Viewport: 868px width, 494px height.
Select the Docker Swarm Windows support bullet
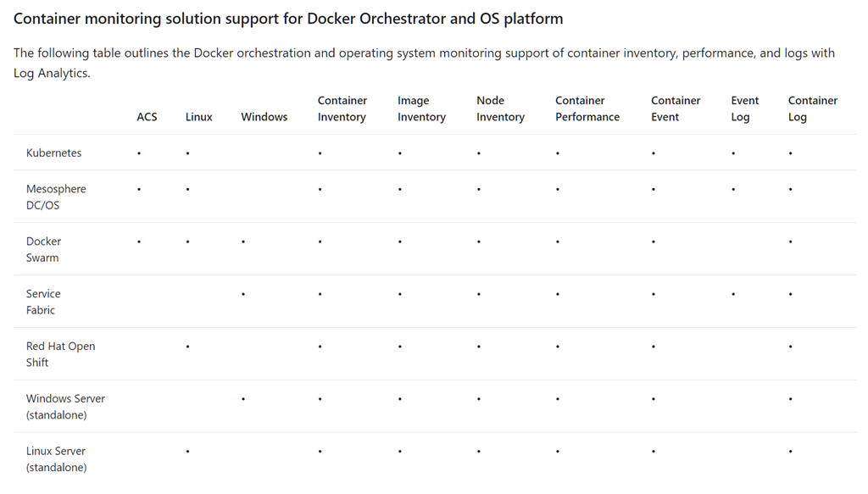coord(243,242)
